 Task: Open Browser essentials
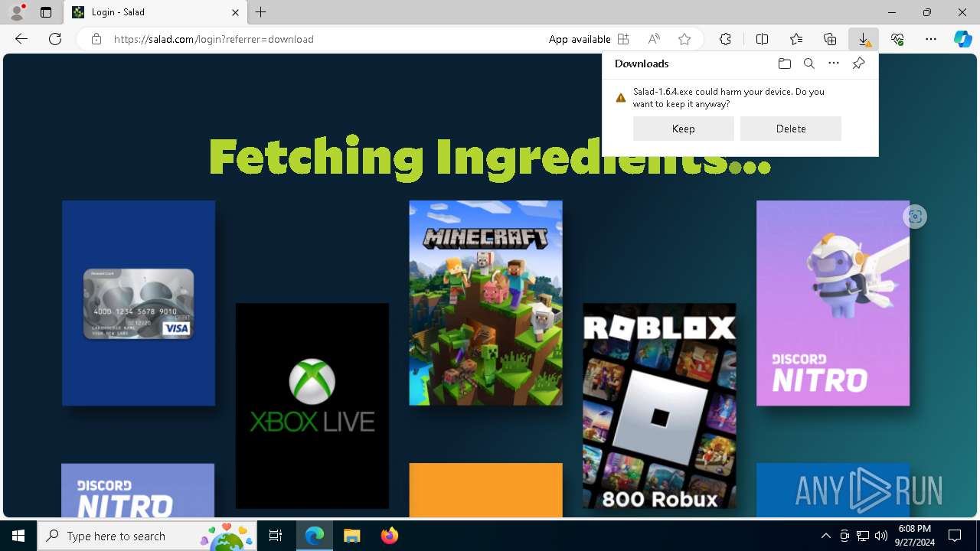(897, 39)
